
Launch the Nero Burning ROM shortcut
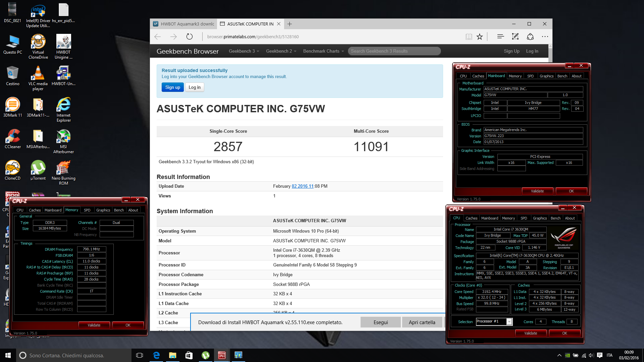[63, 173]
